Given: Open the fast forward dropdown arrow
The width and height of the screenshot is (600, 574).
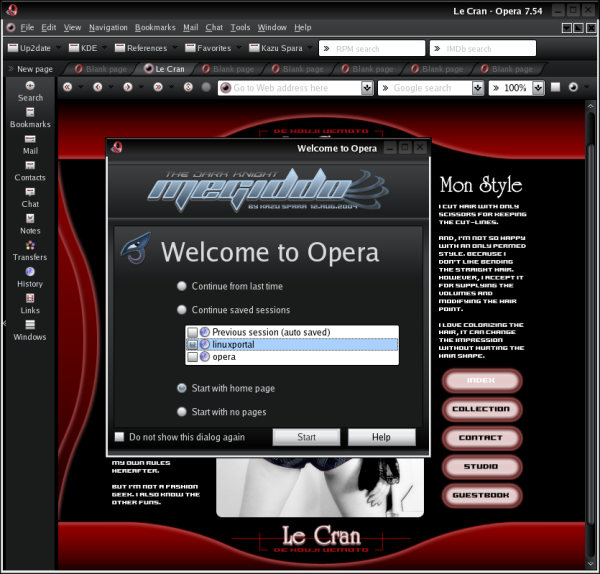Looking at the screenshot, I should 171,87.
